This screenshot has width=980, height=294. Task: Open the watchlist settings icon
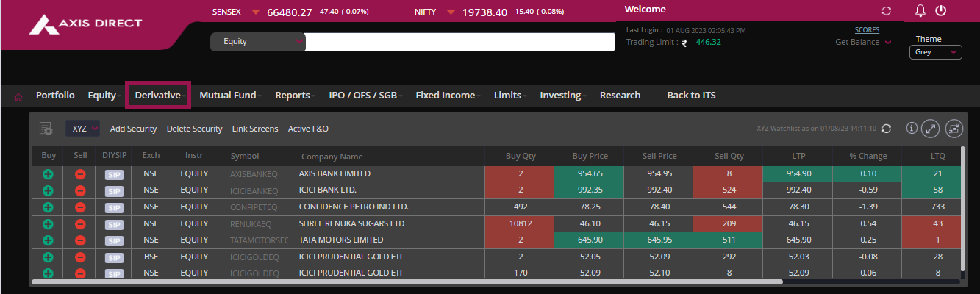point(46,128)
